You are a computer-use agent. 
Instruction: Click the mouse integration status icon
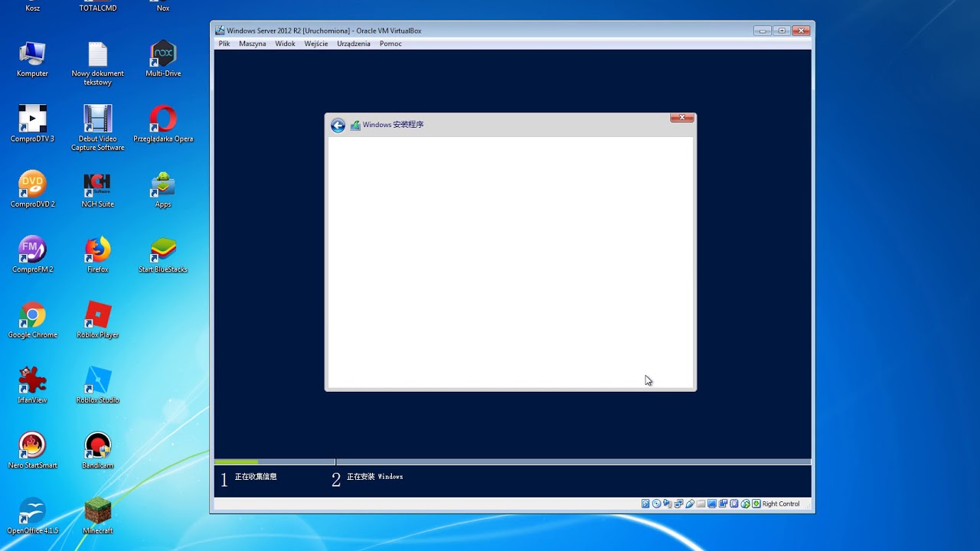click(x=745, y=504)
